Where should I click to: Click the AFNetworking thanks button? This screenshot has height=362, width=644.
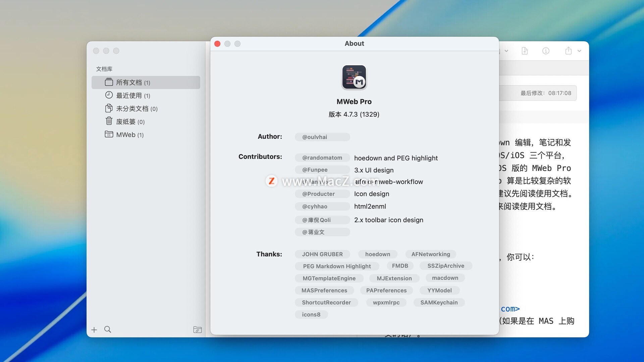[x=431, y=254]
